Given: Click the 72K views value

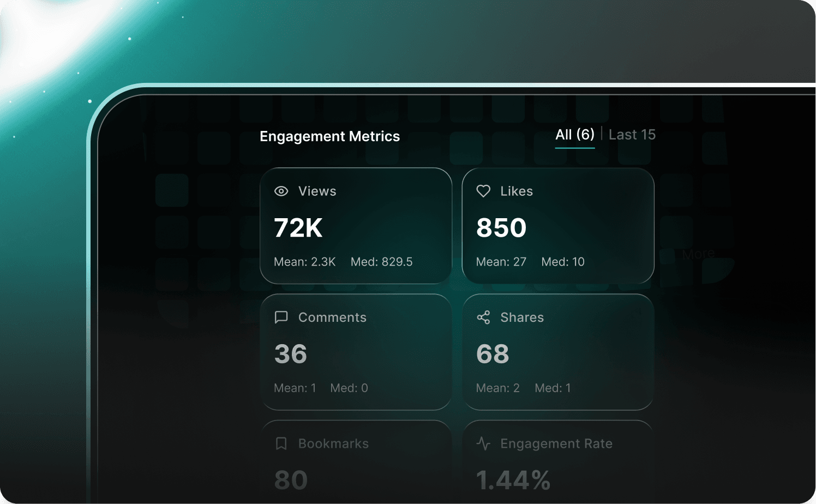Looking at the screenshot, I should pos(298,227).
